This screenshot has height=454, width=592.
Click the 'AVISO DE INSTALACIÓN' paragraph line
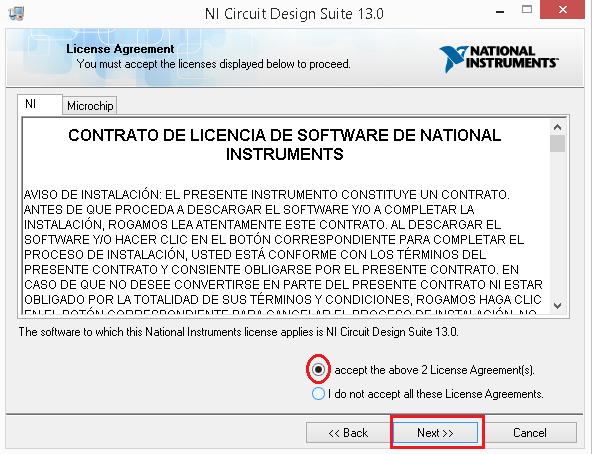267,195
